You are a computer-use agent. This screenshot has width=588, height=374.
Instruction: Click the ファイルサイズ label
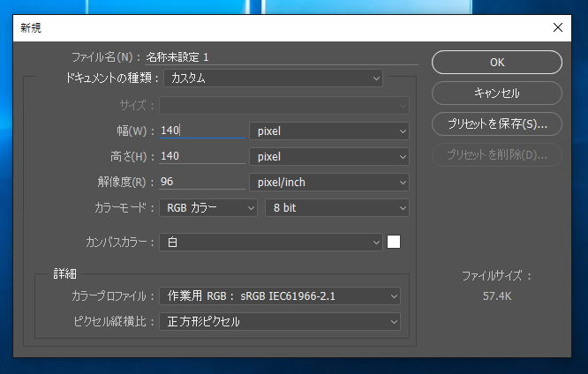click(497, 276)
